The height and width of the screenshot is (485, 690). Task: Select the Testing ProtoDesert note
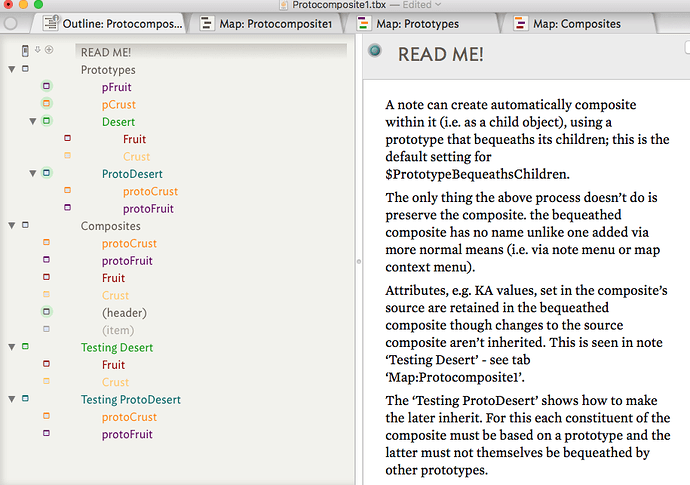131,400
